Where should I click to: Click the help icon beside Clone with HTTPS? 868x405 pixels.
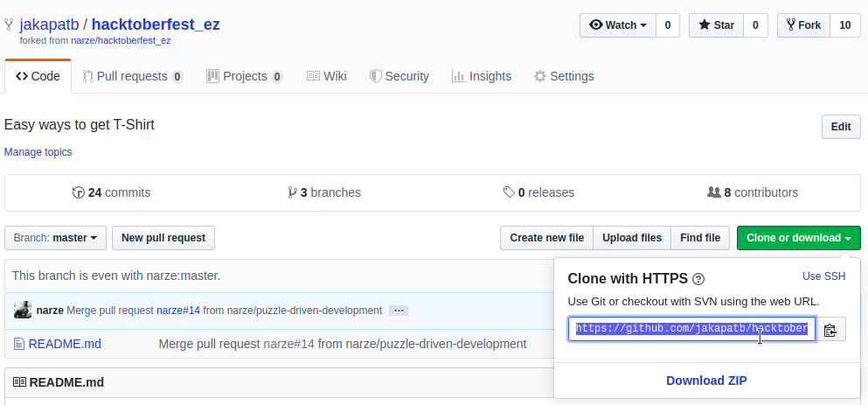point(698,280)
